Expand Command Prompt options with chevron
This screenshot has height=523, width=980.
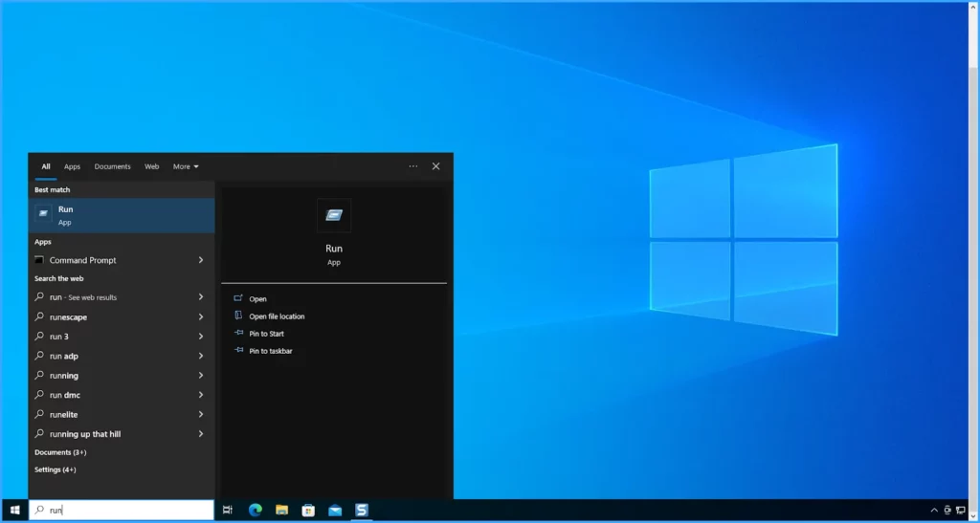pos(201,260)
